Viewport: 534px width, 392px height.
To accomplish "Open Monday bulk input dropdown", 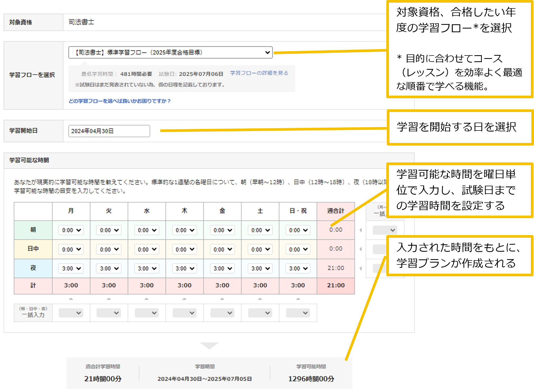I will [71, 313].
